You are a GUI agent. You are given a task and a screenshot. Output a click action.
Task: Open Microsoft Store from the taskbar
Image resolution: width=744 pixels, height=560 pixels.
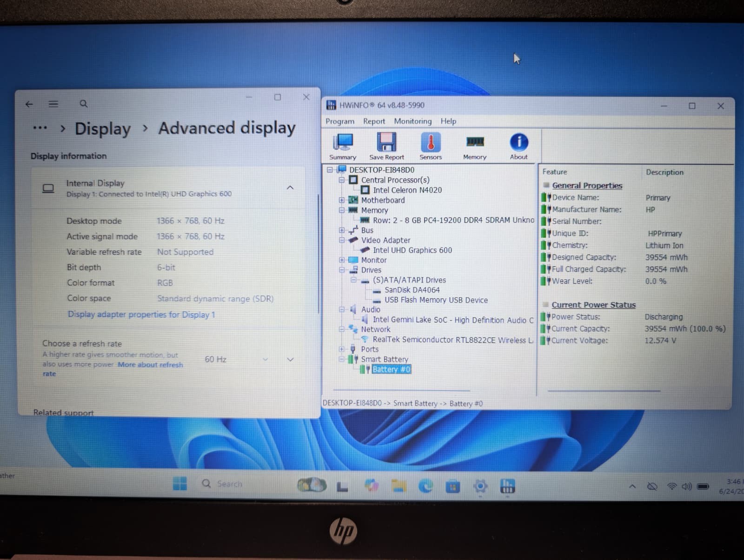click(452, 487)
